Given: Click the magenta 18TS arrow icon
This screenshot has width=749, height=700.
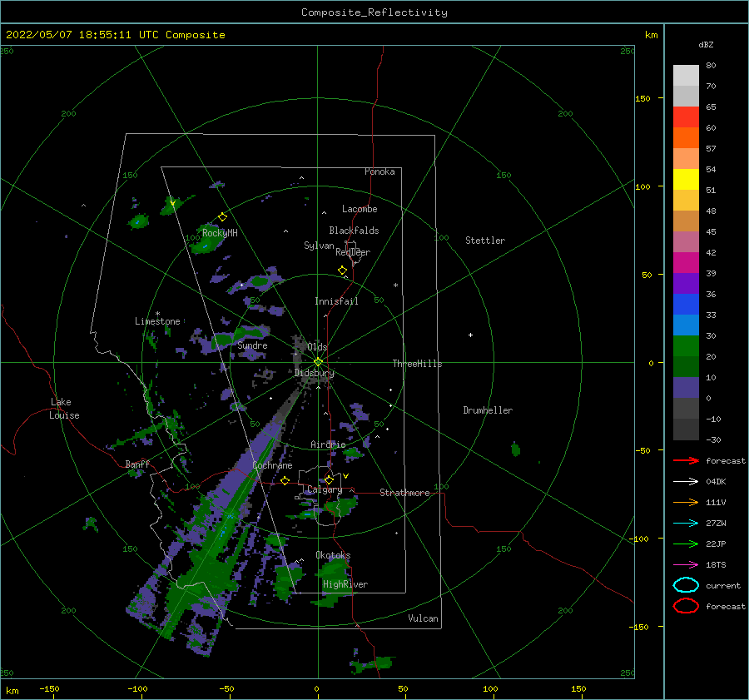Looking at the screenshot, I should click(686, 565).
